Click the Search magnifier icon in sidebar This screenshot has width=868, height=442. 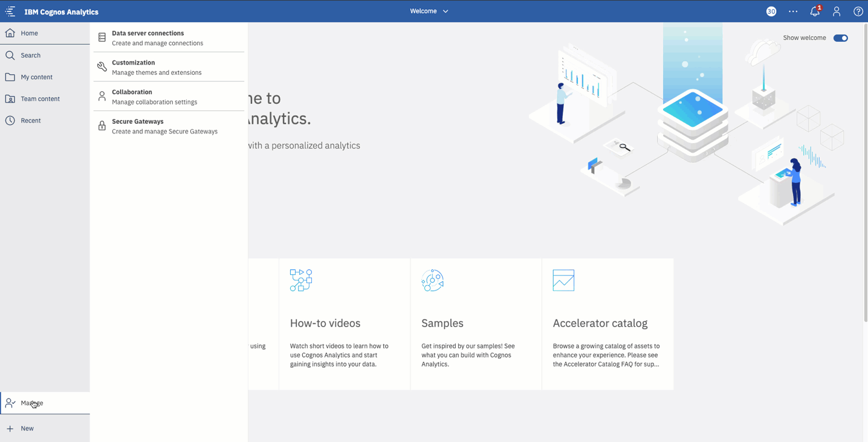click(10, 55)
